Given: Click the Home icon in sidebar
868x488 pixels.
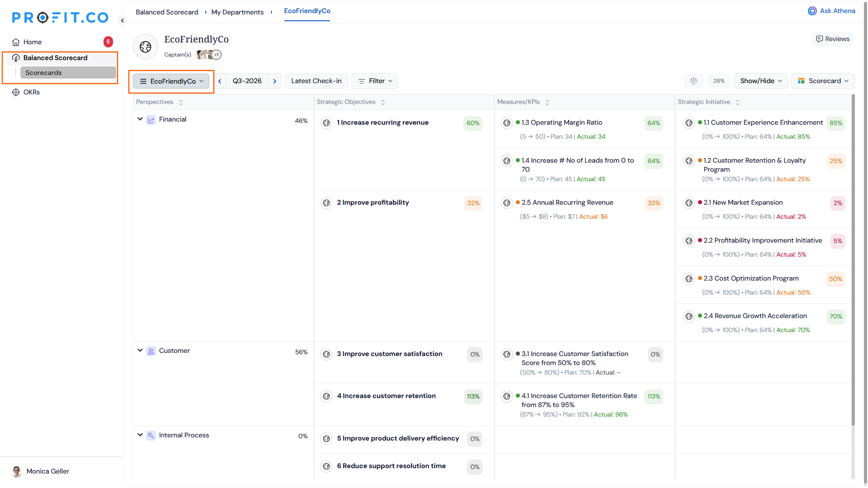Looking at the screenshot, I should (x=16, y=42).
